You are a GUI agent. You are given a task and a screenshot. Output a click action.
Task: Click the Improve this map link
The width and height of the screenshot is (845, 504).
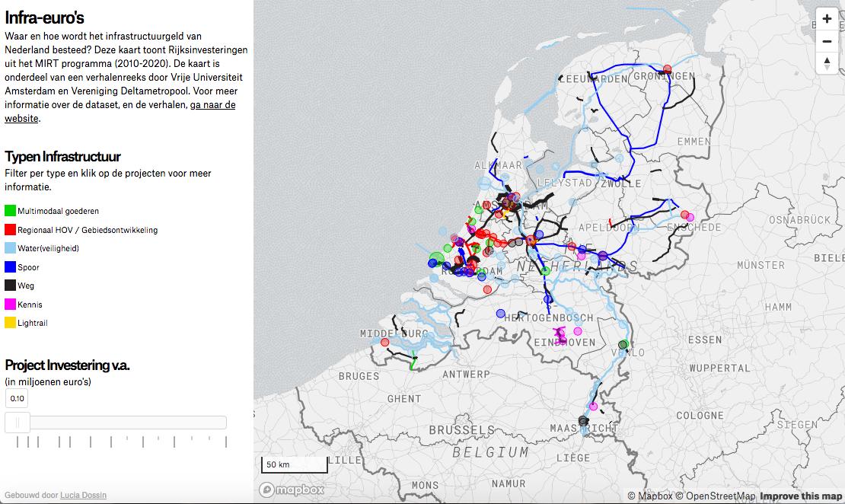coord(800,496)
